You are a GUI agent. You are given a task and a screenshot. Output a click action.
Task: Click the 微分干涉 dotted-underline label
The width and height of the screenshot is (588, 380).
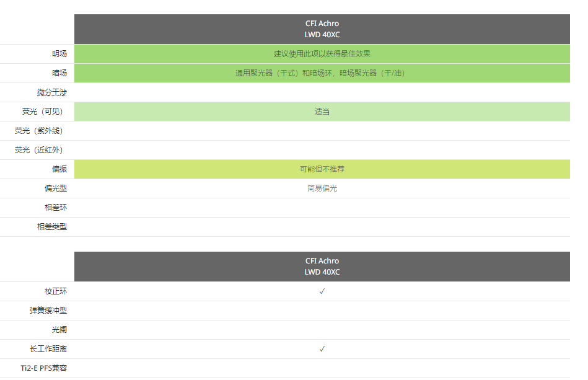click(x=52, y=92)
